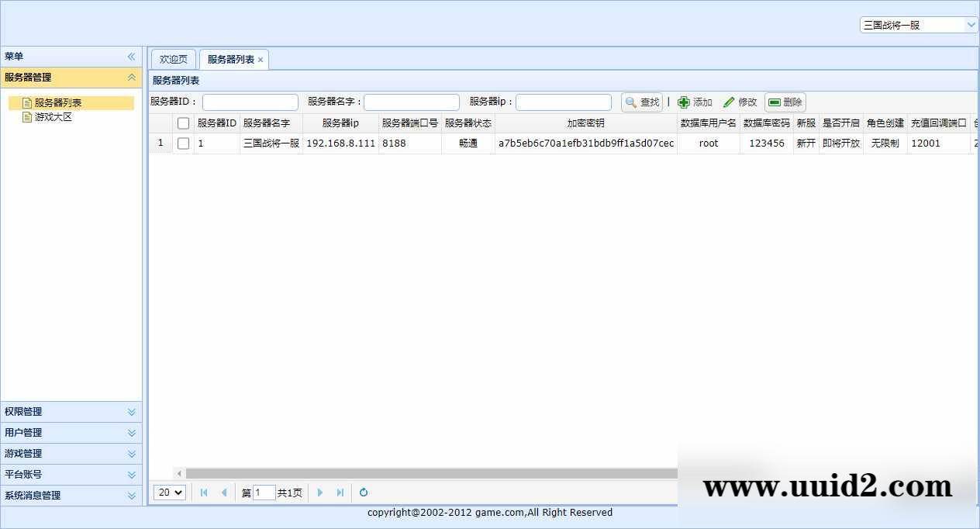Check the select-all checkbox in table header
Viewport: 980px width, 529px height.
point(183,123)
